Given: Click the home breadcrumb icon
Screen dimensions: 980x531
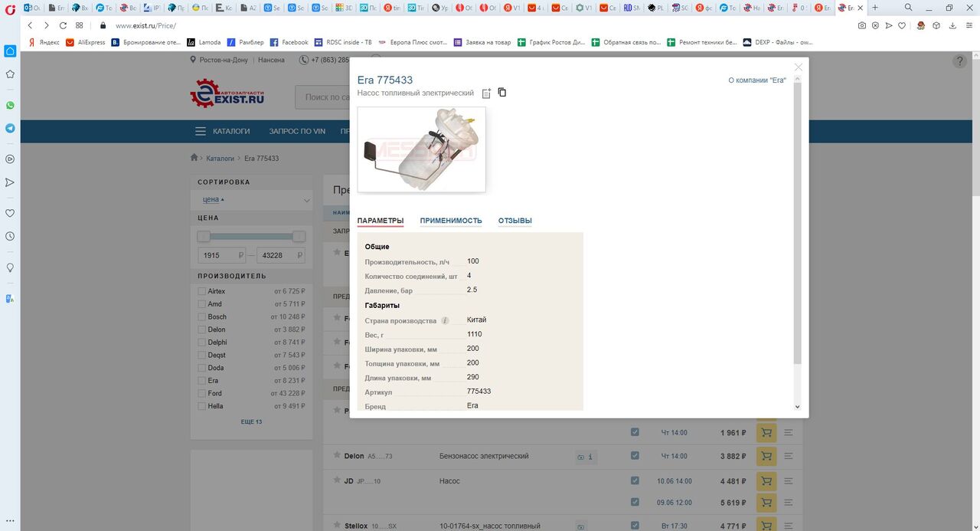Looking at the screenshot, I should 194,158.
